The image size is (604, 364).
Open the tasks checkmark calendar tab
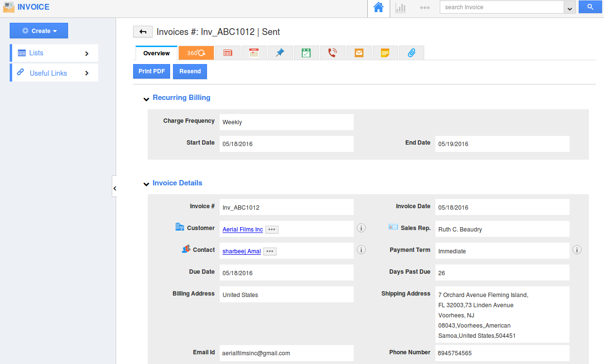pyautogui.click(x=306, y=53)
